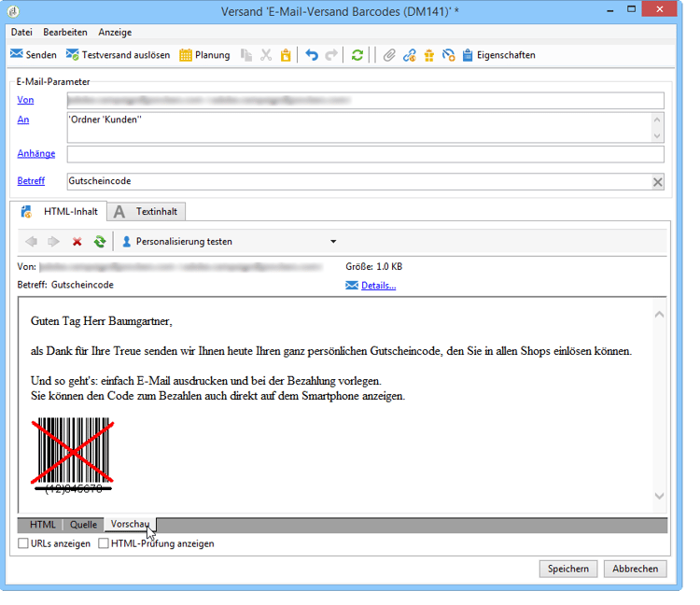Click the Von sender input field
Screen dimensions: 700x605
(x=365, y=100)
